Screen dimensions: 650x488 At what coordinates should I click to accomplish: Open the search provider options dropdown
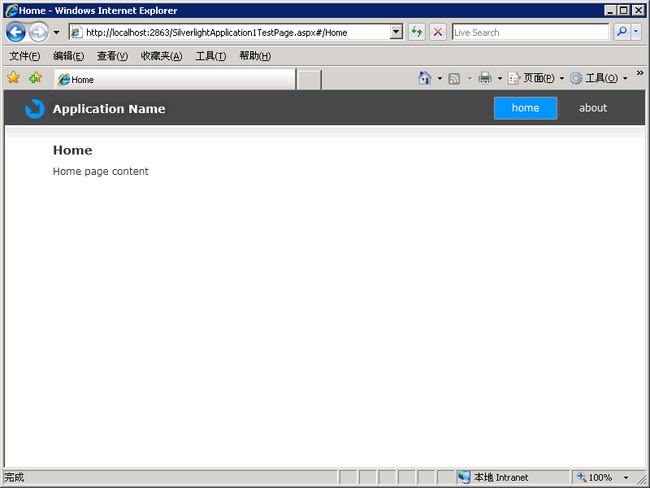point(636,32)
